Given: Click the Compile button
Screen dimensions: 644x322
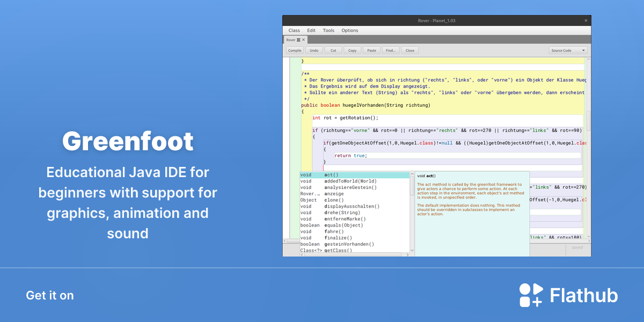Looking at the screenshot, I should point(295,50).
